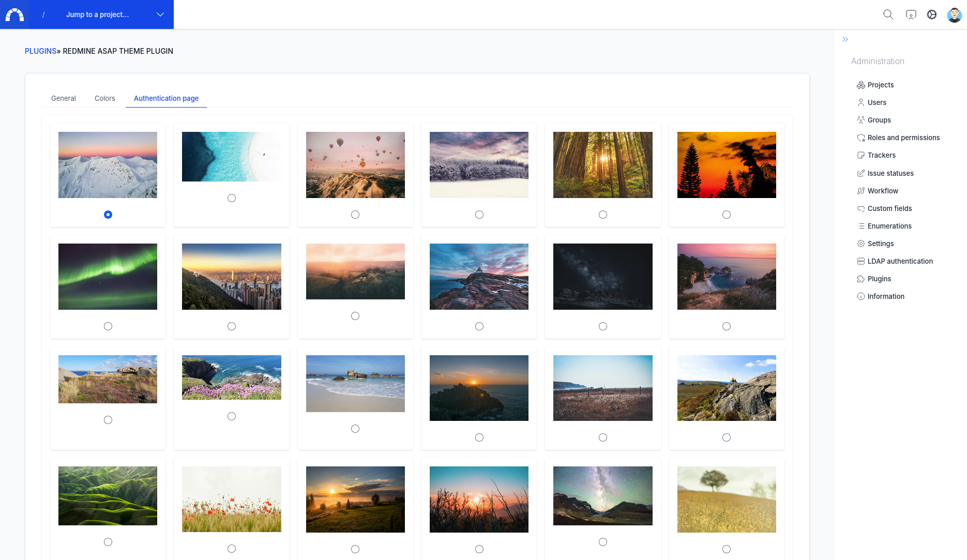This screenshot has height=560, width=967.
Task: Click the PLUGINS breadcrumb link
Action: coord(40,51)
